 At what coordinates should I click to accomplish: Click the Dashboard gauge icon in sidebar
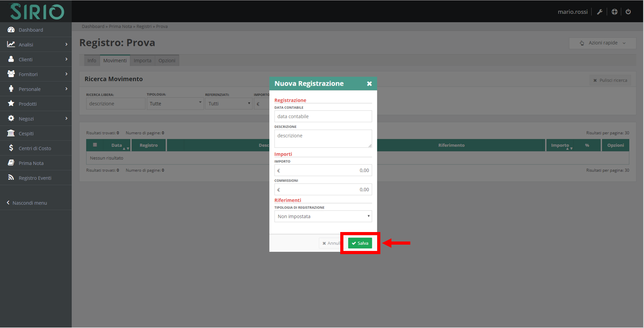pos(11,30)
